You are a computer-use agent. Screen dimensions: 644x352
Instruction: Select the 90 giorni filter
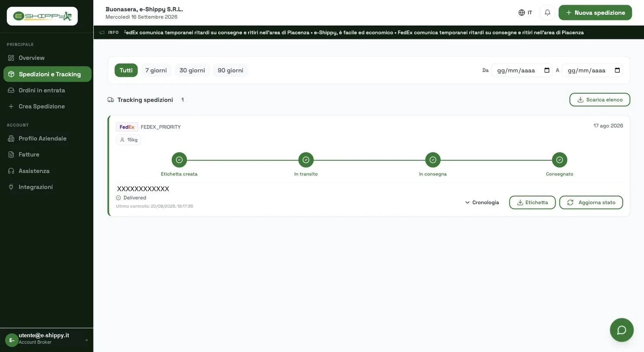(230, 70)
